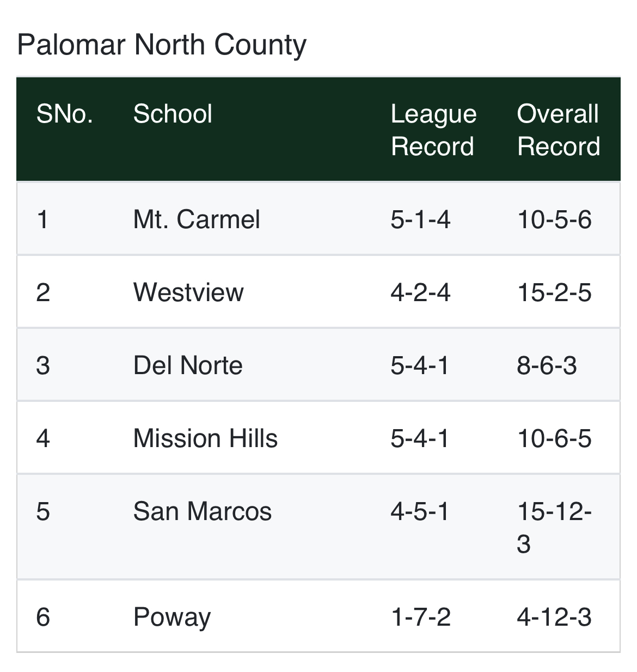Click Poway's overall record 4-12-3

coord(554,617)
